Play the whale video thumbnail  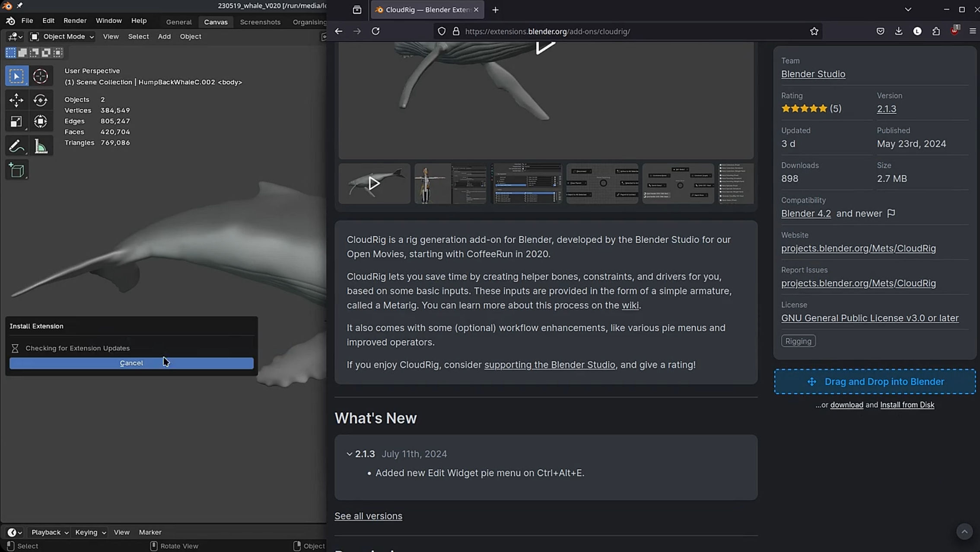[x=374, y=184]
